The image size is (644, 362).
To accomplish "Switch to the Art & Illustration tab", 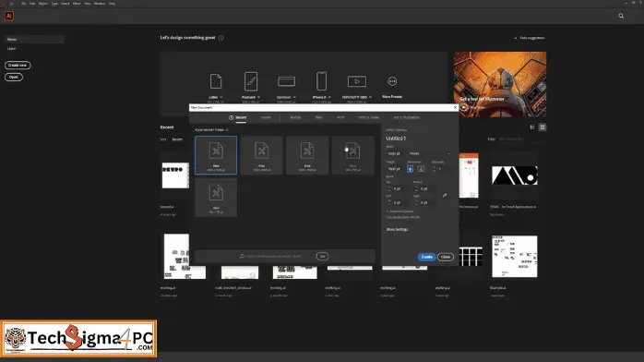I will click(x=407, y=117).
